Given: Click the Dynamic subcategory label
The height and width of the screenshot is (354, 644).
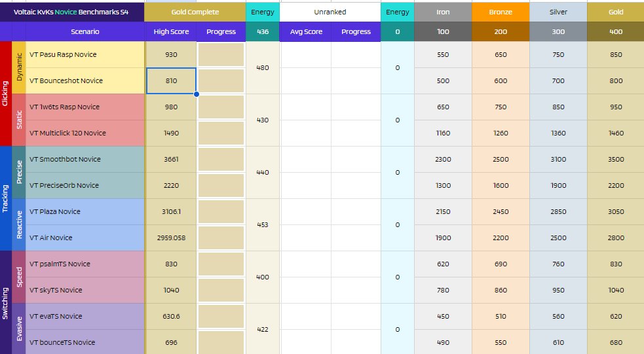Looking at the screenshot, I should (x=19, y=67).
